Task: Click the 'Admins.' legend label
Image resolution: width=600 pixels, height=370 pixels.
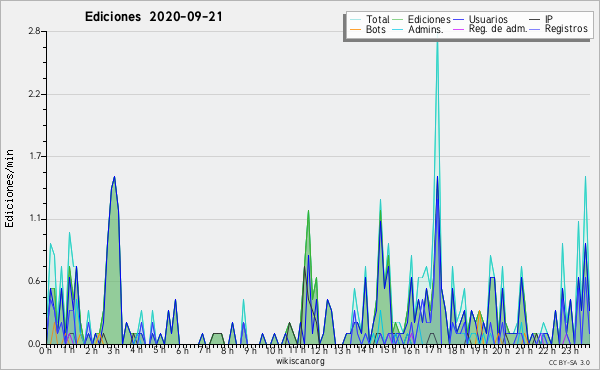Action: click(426, 29)
